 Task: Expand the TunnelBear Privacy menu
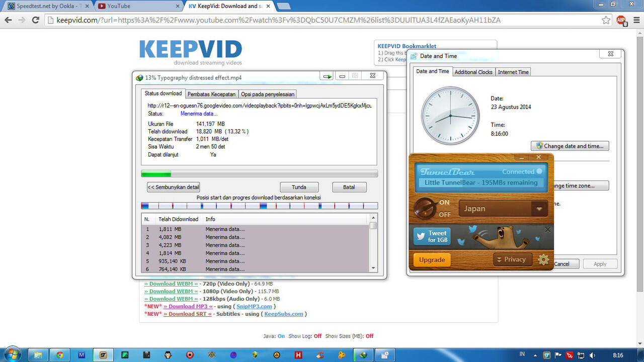click(512, 259)
